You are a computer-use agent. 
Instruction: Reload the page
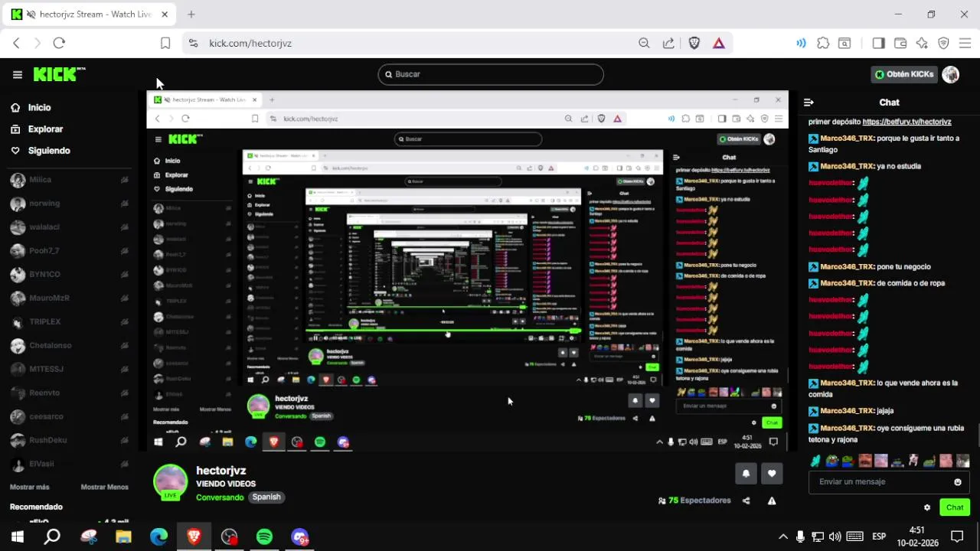[x=59, y=44]
